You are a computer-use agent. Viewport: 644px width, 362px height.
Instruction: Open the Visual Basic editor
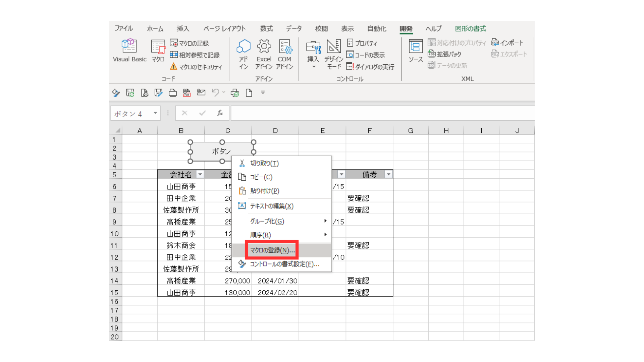[129, 51]
